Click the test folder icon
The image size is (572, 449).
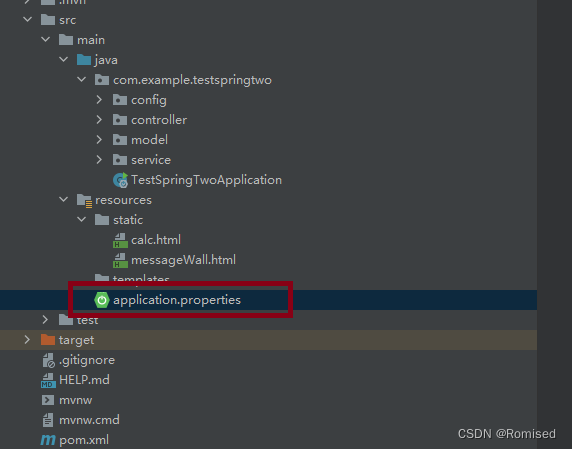pos(66,320)
